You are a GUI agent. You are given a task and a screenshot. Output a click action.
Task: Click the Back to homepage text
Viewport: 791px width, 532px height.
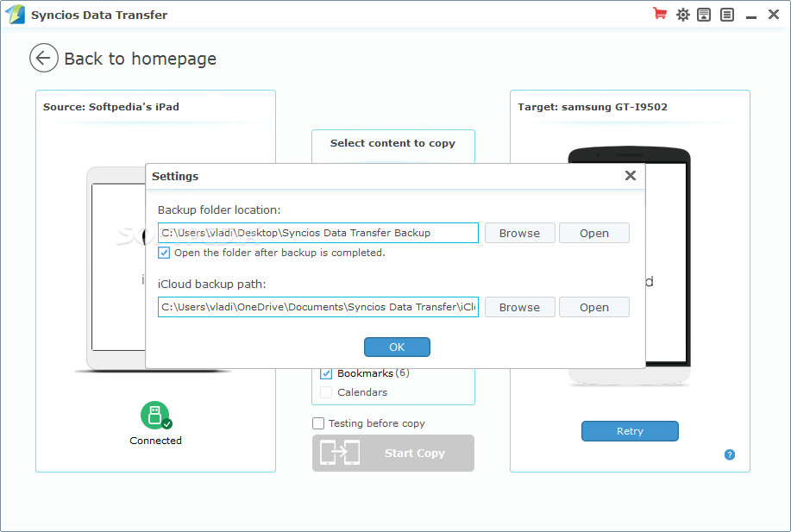(x=141, y=59)
